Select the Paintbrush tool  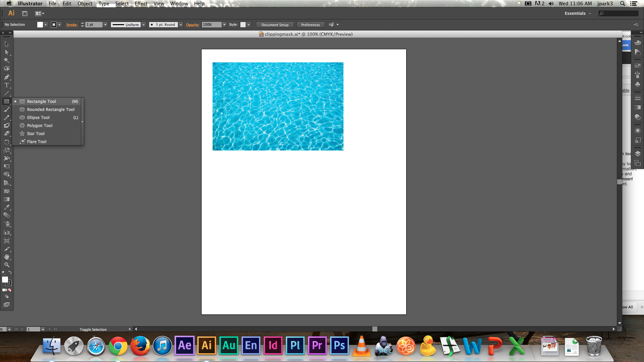point(6,109)
